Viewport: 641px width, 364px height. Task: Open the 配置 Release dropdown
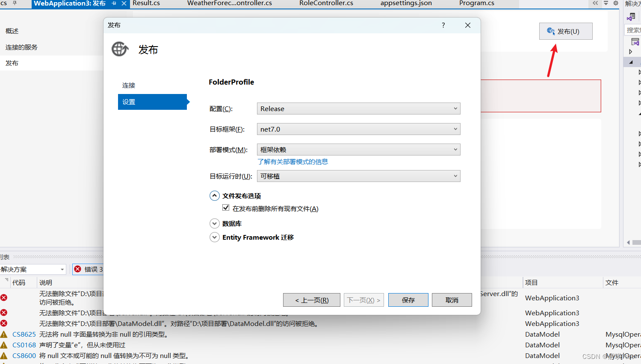point(358,109)
